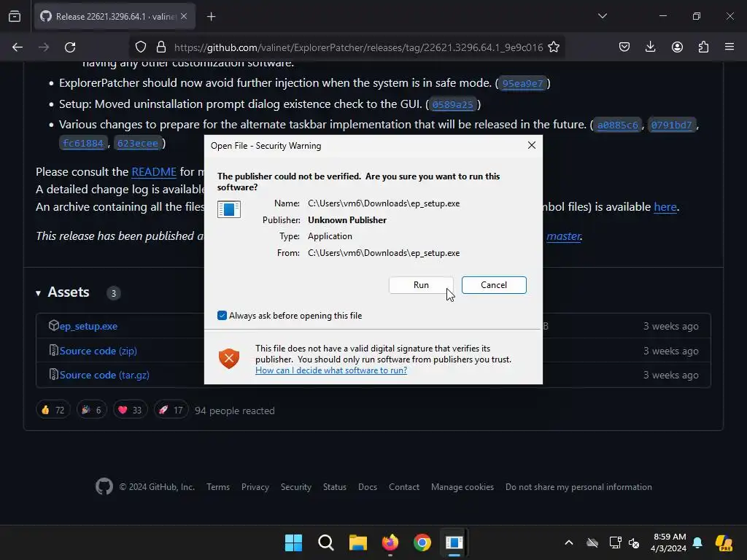Viewport: 747px width, 560px height.
Task: Open Manage cookies in footer
Action: 462,486
